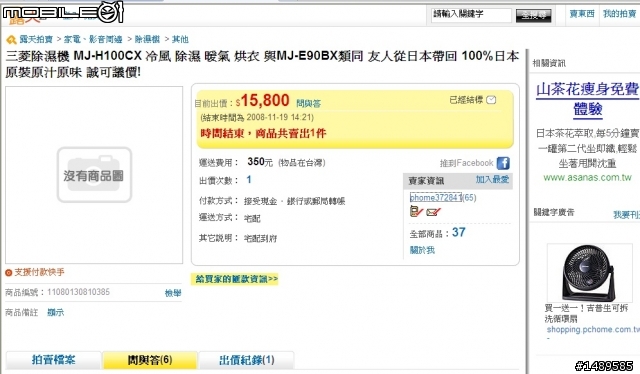Viewport: 640px width, 374px height.
Task: Click the 已經結標 status text
Action: (466, 100)
